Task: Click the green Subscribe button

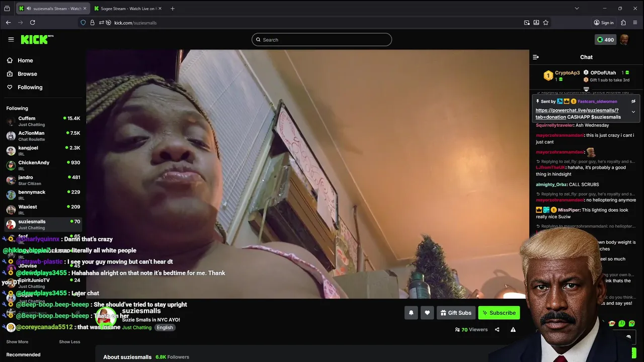Action: (499, 313)
